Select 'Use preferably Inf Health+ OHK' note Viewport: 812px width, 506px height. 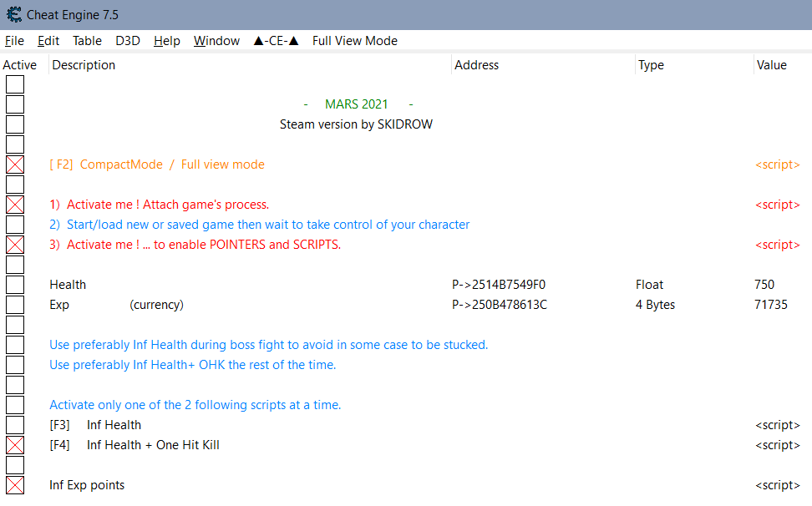pyautogui.click(x=193, y=365)
